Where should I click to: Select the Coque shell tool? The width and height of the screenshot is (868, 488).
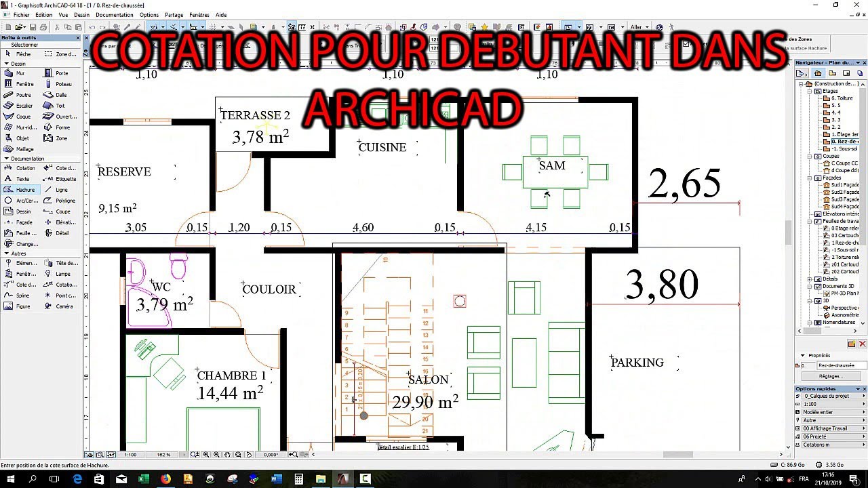point(22,117)
